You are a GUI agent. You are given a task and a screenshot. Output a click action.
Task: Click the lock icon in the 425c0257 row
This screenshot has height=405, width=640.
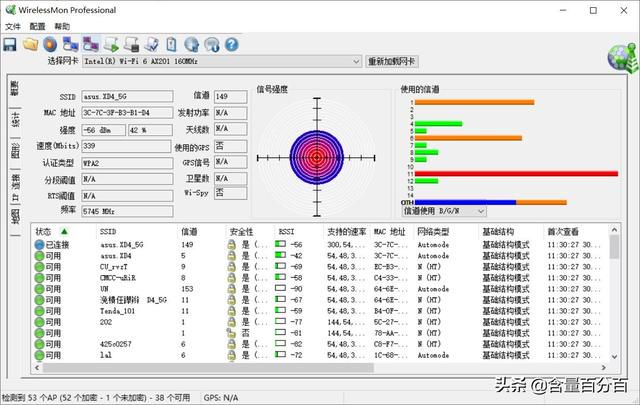coord(231,344)
